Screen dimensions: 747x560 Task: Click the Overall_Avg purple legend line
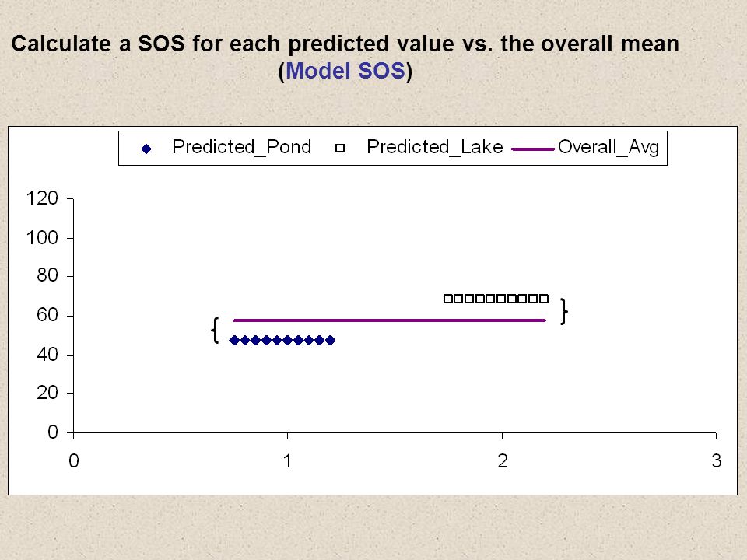coord(532,149)
